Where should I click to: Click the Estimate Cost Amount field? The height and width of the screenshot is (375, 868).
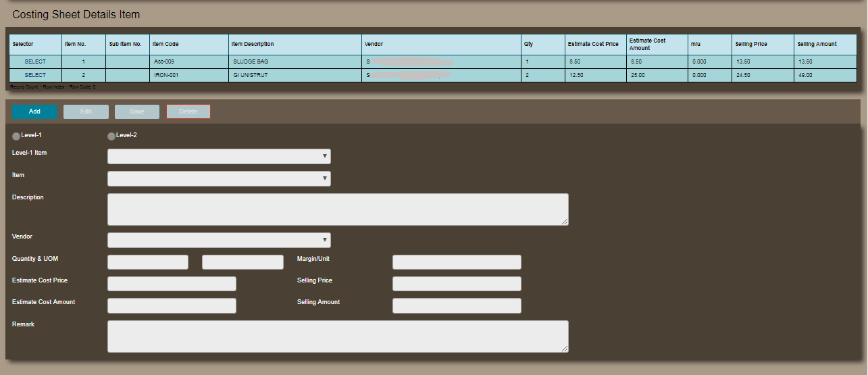(x=172, y=305)
